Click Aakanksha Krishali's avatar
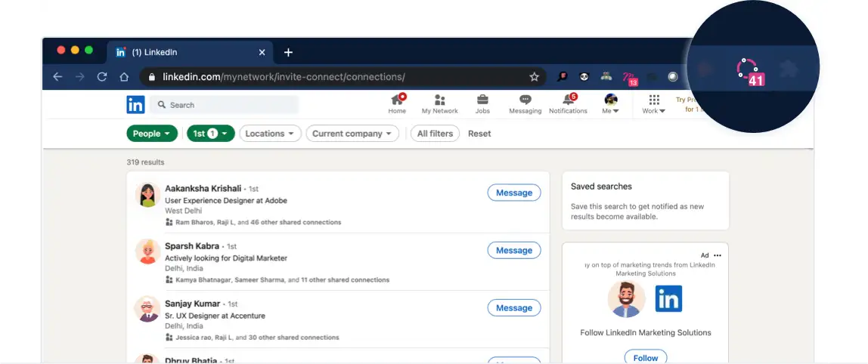This screenshot has width=868, height=364. (x=147, y=195)
